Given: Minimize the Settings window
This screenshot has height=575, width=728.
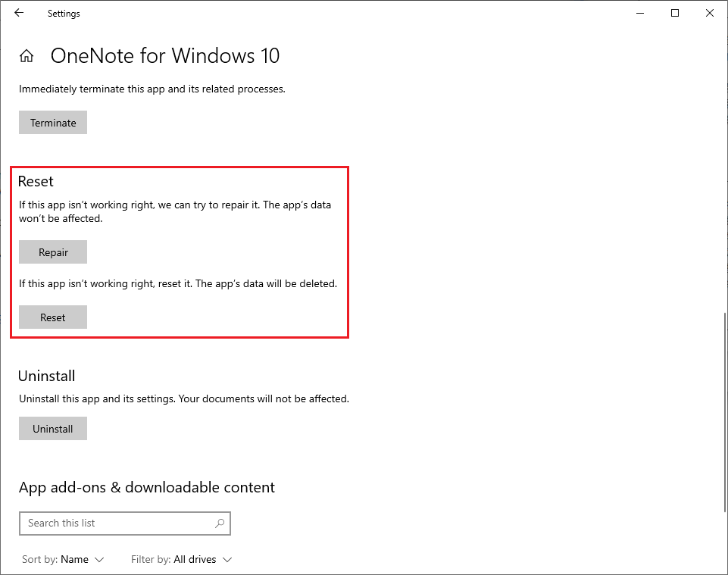Looking at the screenshot, I should 640,13.
